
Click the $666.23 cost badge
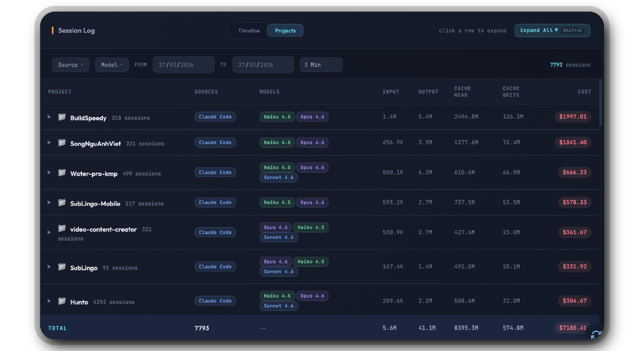click(575, 173)
